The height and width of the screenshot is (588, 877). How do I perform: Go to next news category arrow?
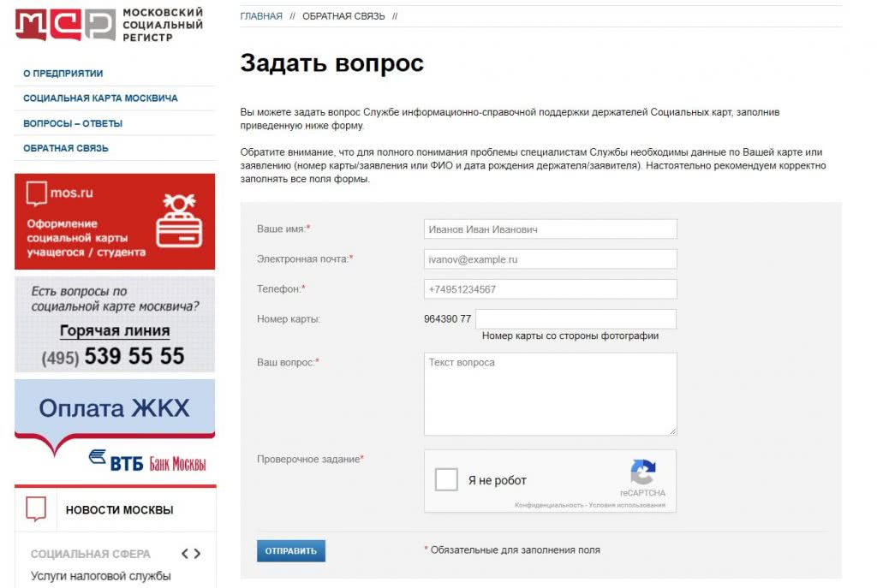point(198,554)
